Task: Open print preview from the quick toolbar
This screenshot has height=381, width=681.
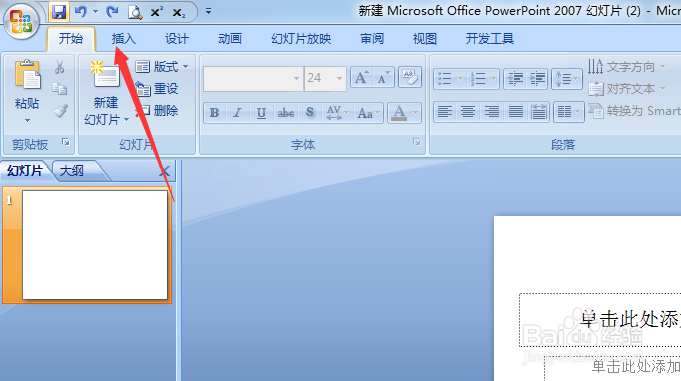Action: pyautogui.click(x=135, y=12)
